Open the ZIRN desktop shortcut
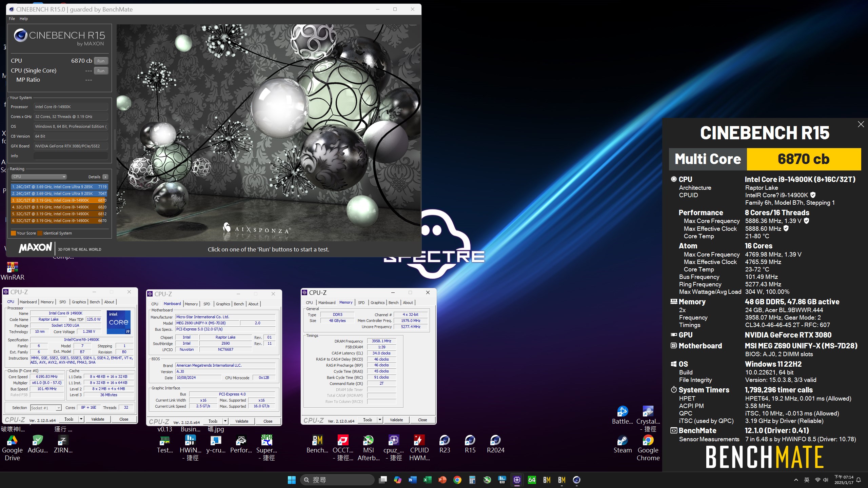 pos(63,444)
